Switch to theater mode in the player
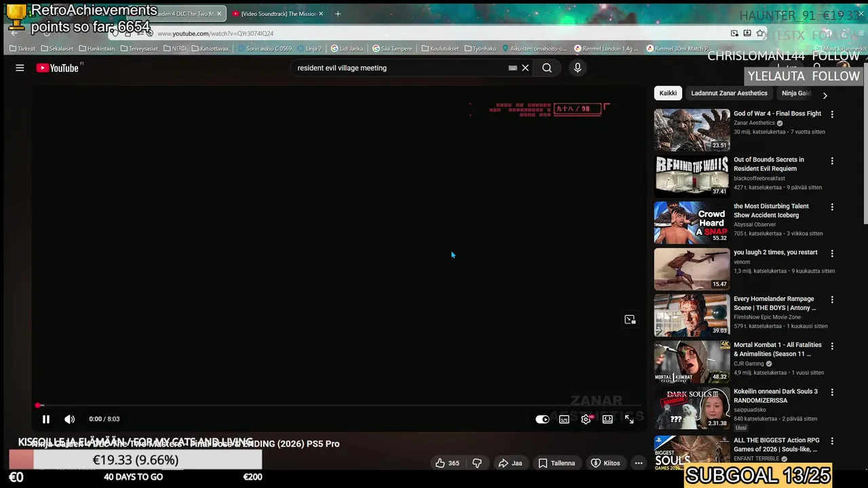Viewport: 868px width, 488px height. click(x=608, y=420)
